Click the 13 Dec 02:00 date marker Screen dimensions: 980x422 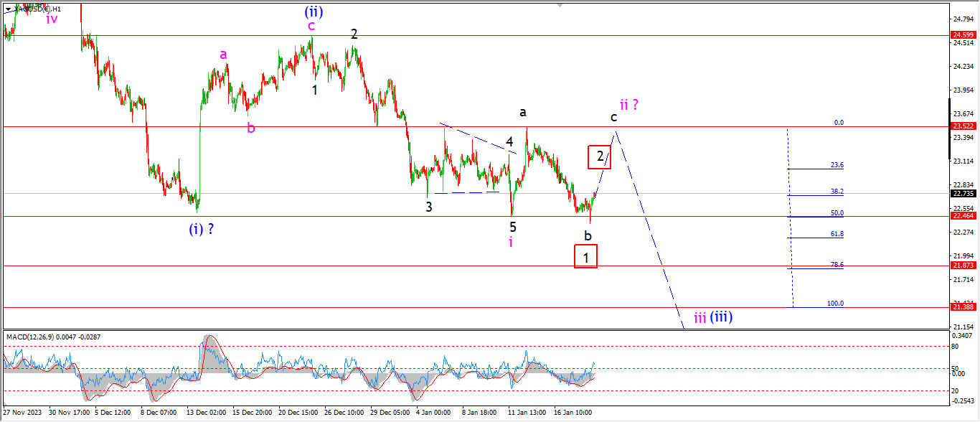point(207,413)
